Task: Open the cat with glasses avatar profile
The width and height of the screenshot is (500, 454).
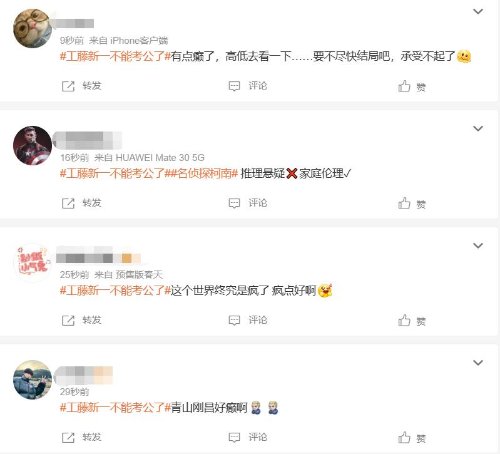Action: pyautogui.click(x=32, y=28)
